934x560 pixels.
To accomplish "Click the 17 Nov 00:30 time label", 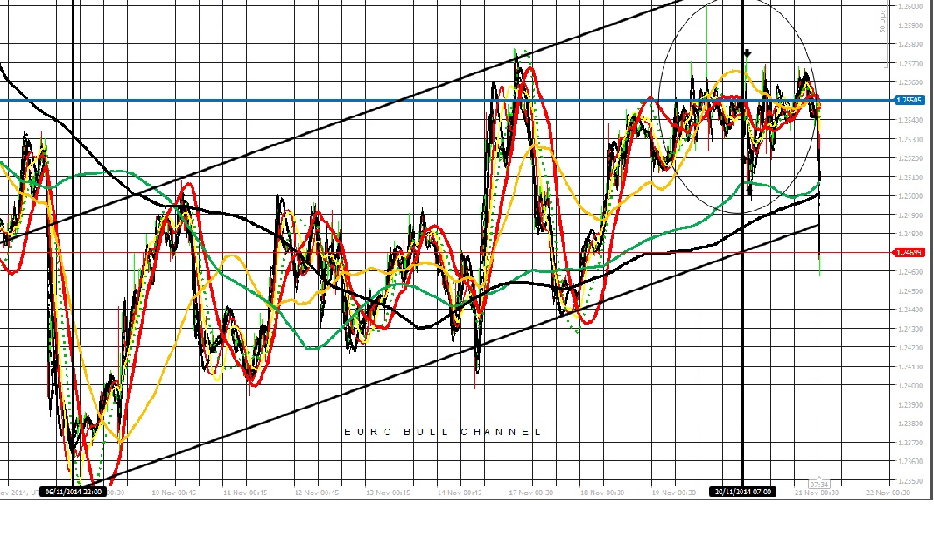I will (529, 493).
